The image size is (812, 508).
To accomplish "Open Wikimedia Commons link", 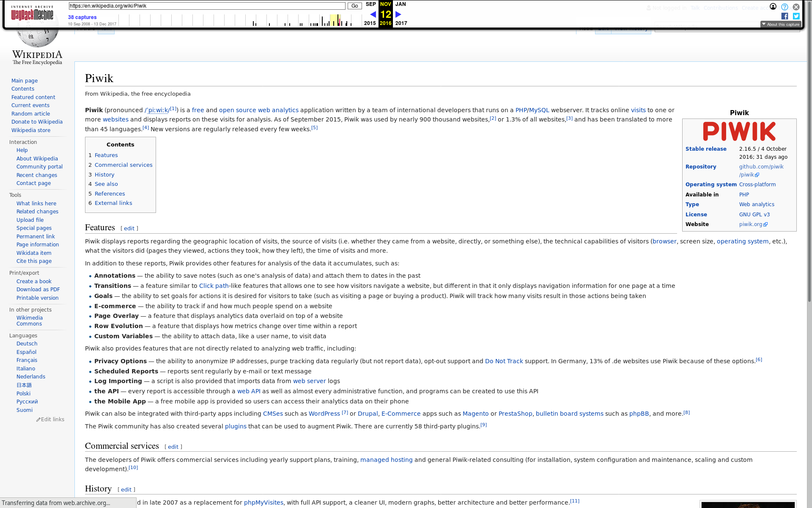I will (30, 321).
